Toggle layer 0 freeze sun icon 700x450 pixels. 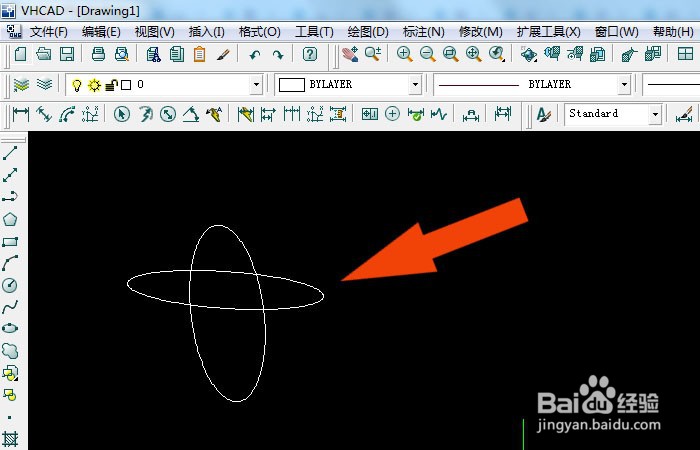[94, 85]
